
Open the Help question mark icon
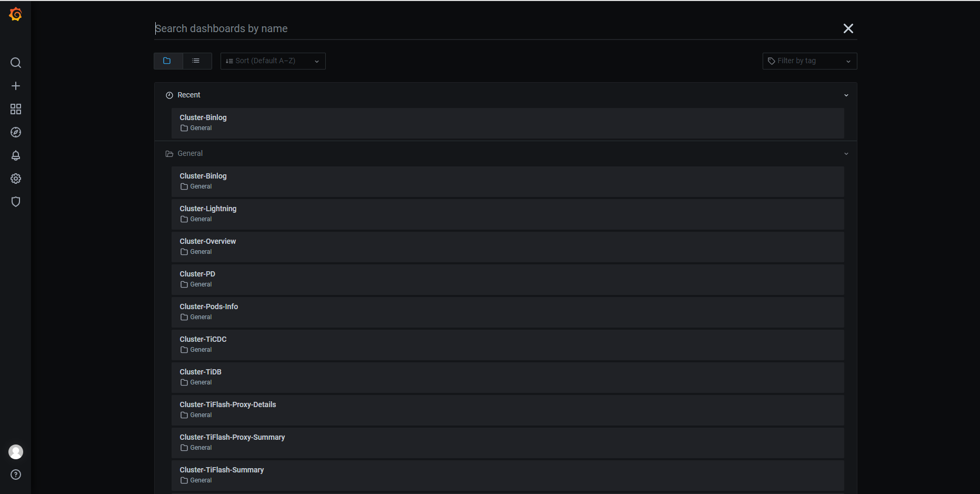point(16,475)
